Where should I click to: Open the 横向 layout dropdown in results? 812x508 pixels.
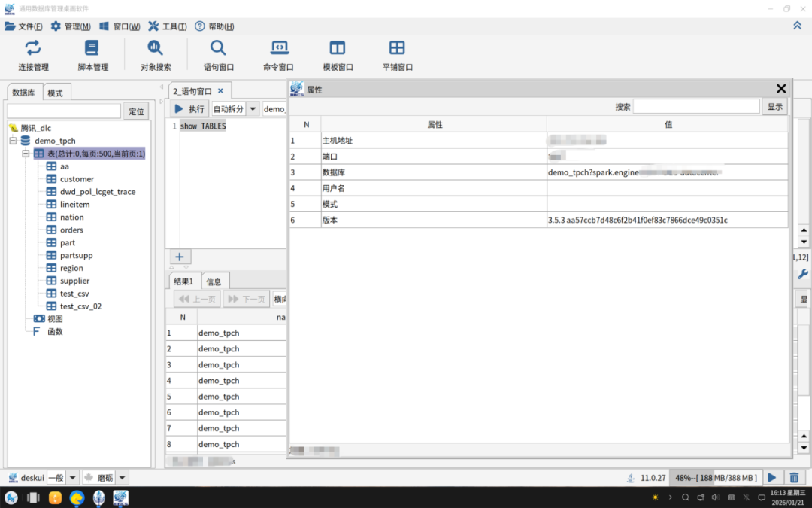280,299
